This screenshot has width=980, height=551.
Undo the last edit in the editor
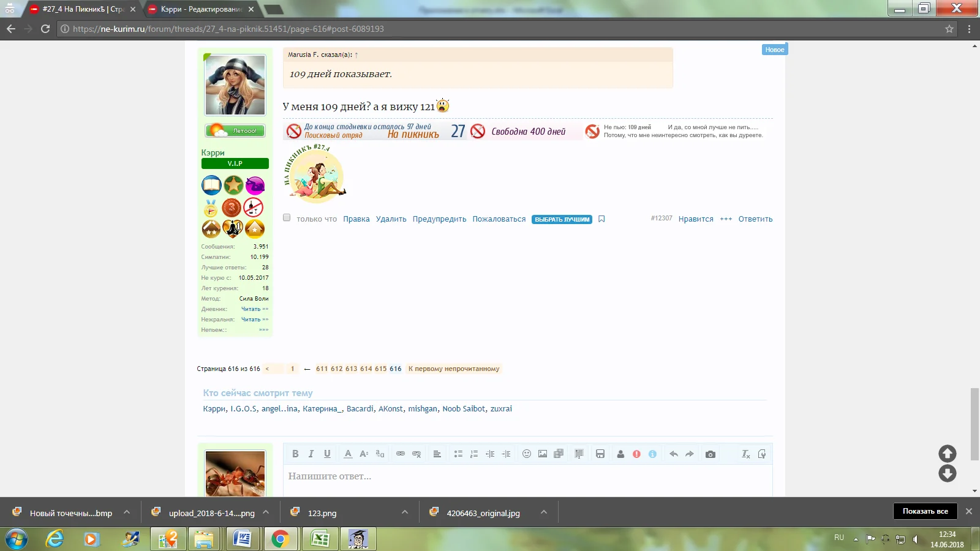(674, 454)
